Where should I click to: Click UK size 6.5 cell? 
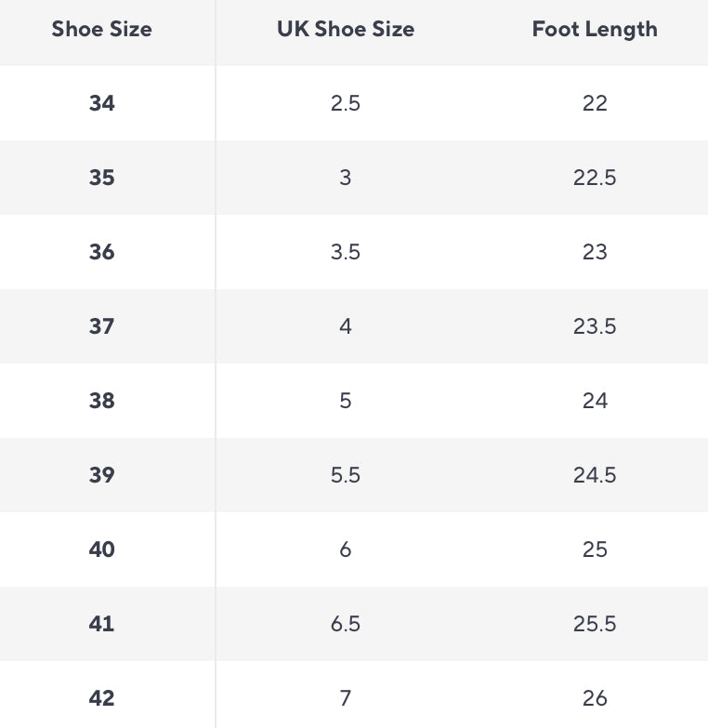(346, 624)
